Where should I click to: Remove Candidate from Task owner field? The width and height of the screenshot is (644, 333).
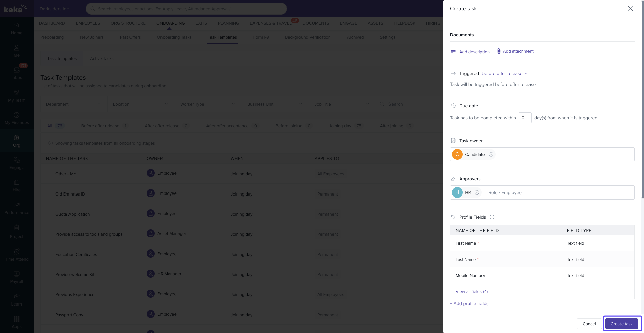pos(491,154)
